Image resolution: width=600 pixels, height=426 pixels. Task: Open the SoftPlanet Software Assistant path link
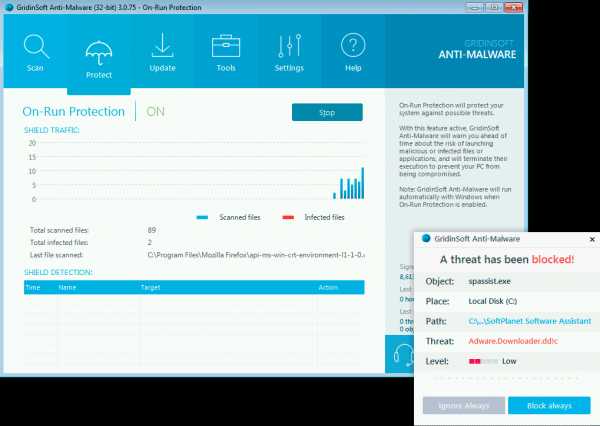pos(530,321)
